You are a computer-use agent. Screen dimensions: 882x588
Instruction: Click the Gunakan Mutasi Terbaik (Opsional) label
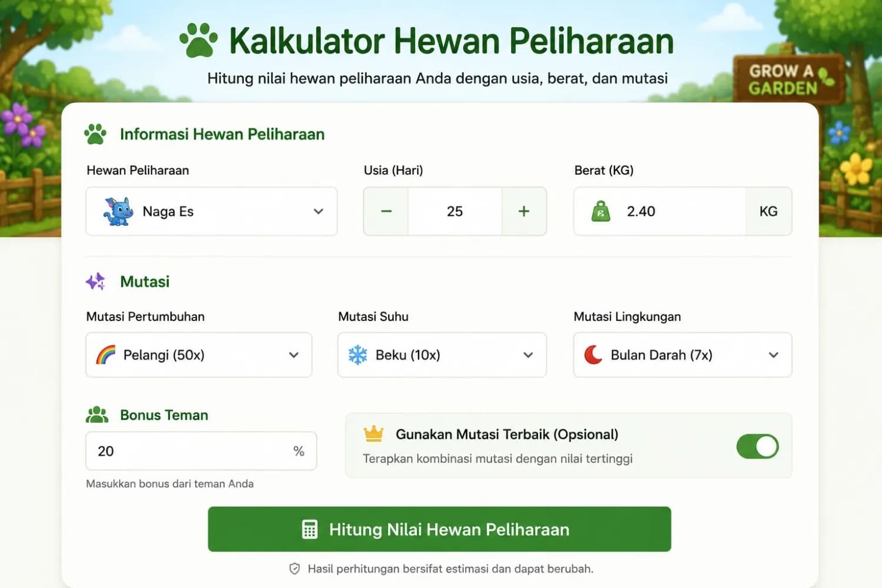click(x=507, y=435)
